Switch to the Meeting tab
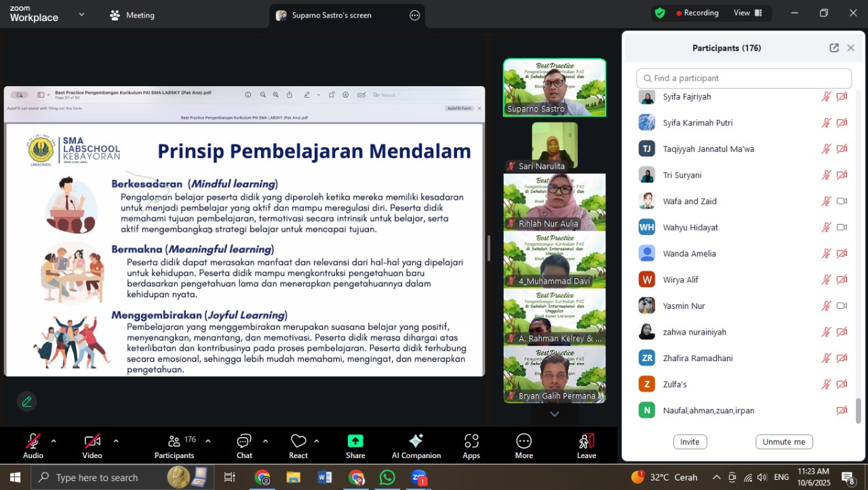 point(133,15)
